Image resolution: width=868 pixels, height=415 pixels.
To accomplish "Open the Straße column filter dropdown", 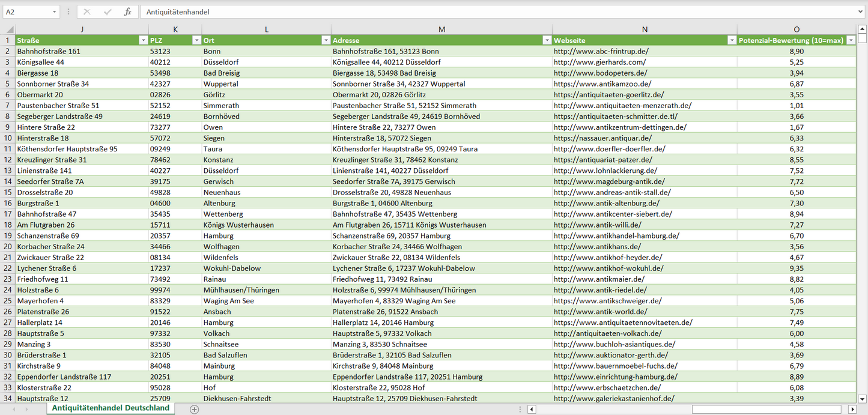I will pyautogui.click(x=143, y=40).
